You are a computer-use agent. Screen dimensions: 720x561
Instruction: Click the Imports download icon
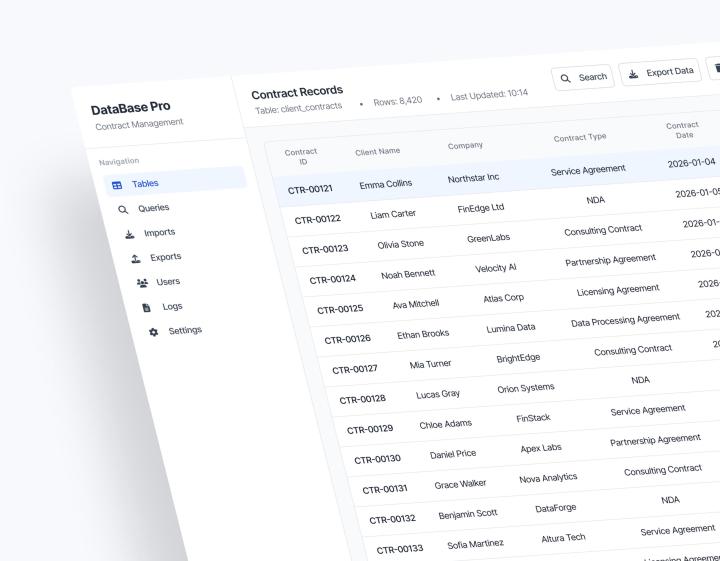click(x=129, y=235)
